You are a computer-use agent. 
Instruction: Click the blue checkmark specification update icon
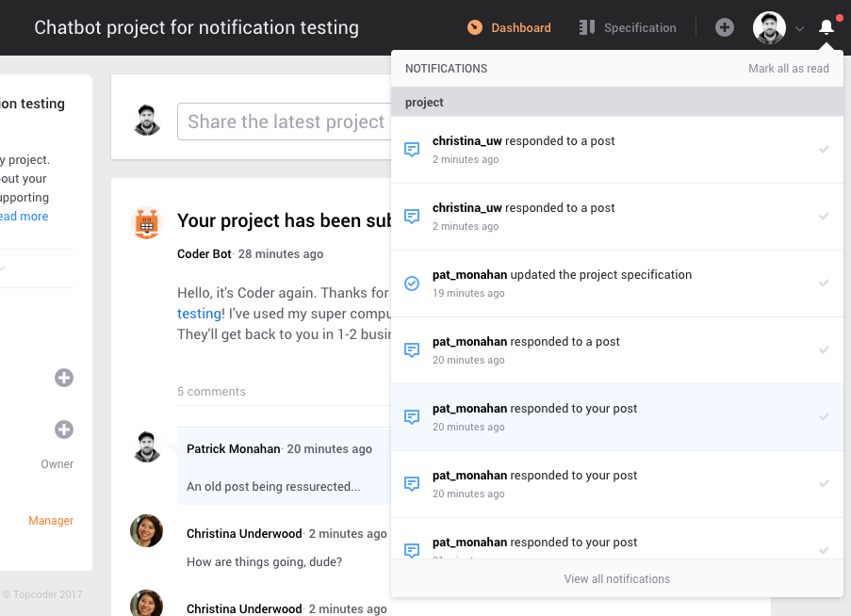412,283
